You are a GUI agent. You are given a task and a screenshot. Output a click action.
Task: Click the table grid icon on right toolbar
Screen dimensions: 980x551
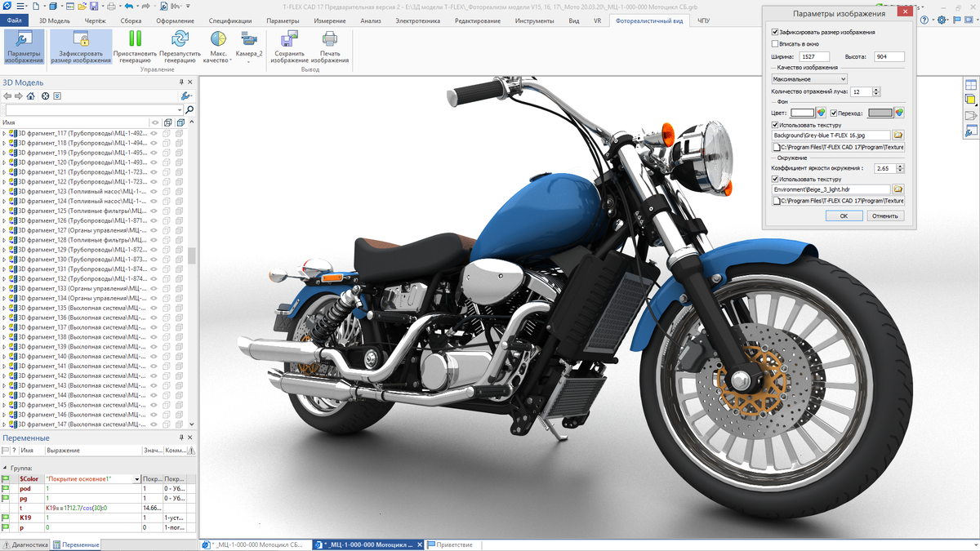coord(971,84)
